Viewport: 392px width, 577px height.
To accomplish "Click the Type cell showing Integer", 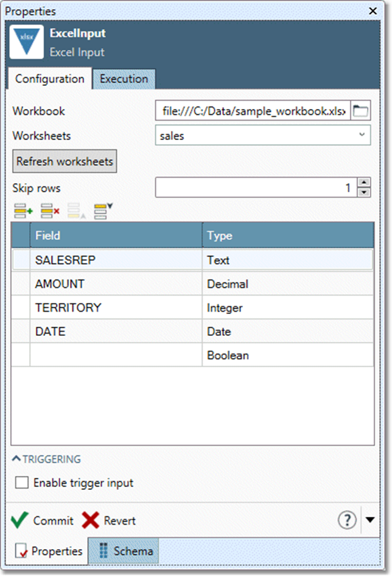I will click(287, 308).
